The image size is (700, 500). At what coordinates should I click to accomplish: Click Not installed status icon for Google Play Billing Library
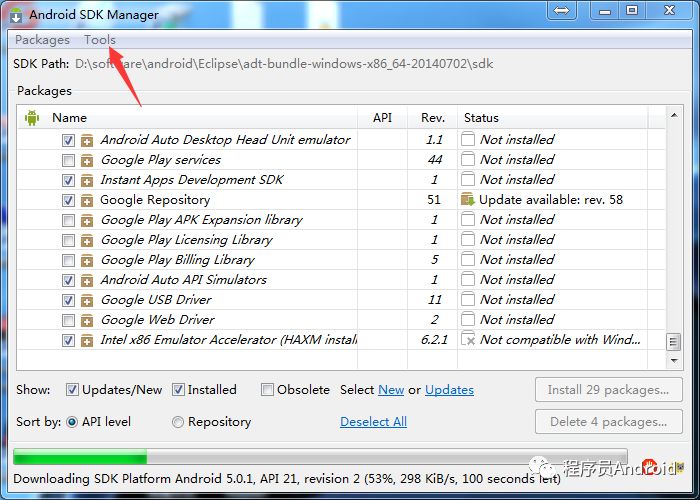[x=467, y=258]
